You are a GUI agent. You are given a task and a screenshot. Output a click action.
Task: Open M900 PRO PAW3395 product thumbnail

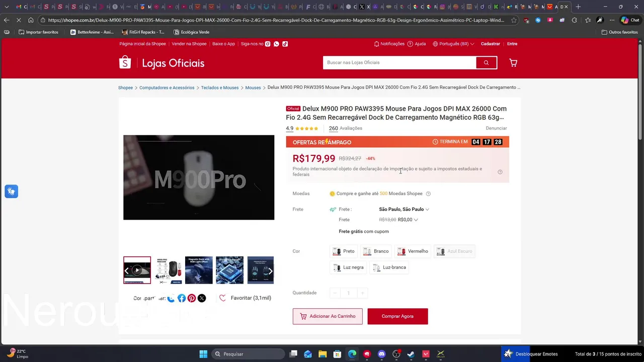pos(168,270)
